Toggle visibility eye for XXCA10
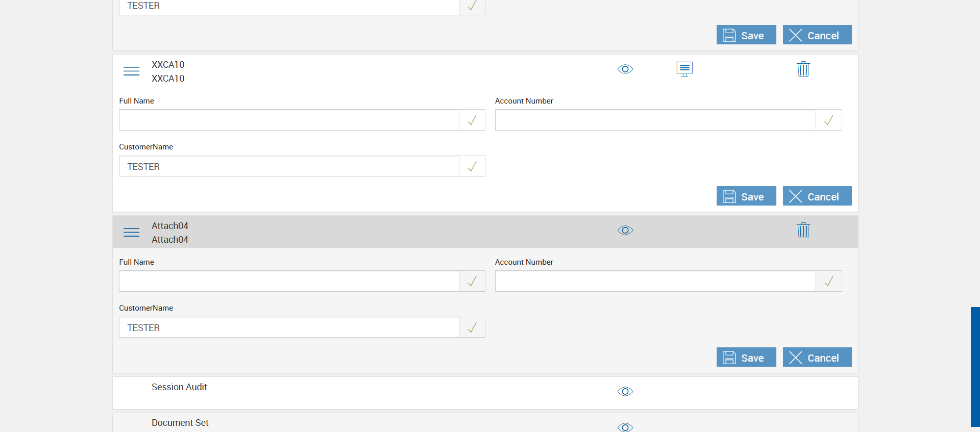The image size is (980, 432). point(625,69)
